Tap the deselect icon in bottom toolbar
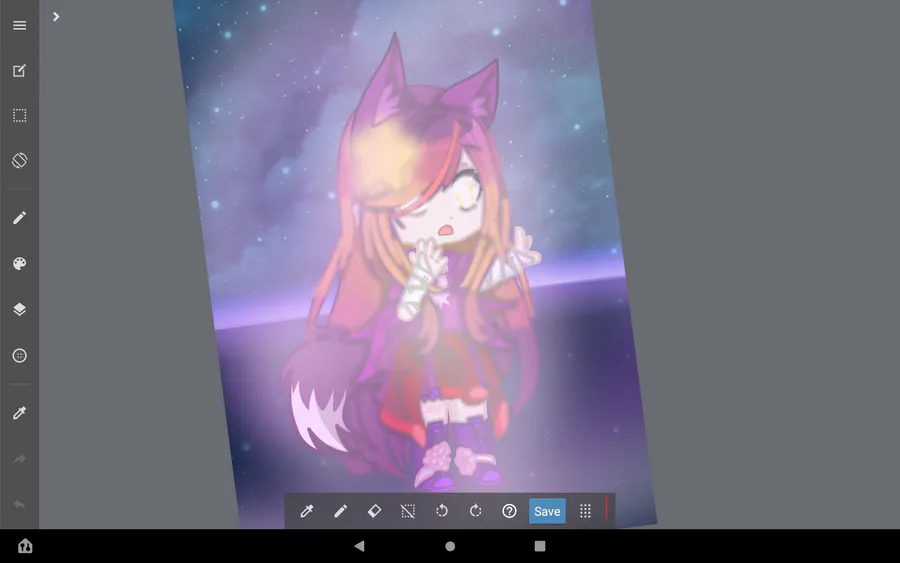 pos(408,511)
